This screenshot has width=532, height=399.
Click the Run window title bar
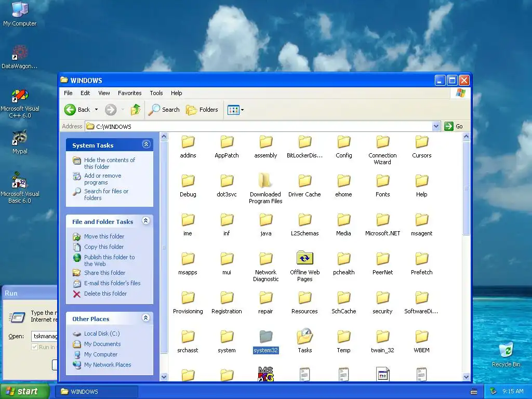click(29, 293)
